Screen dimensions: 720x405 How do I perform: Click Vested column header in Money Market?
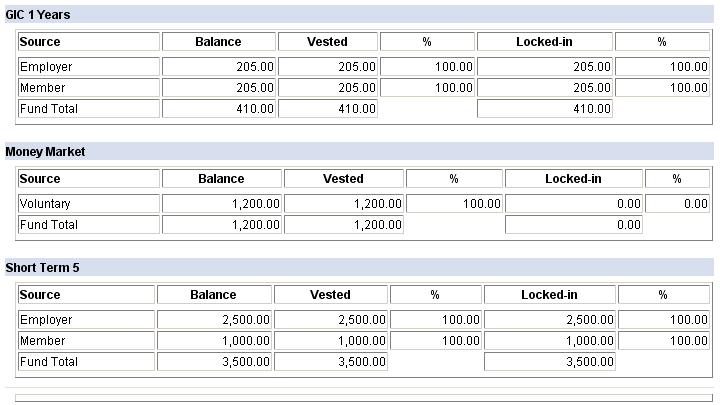point(343,179)
